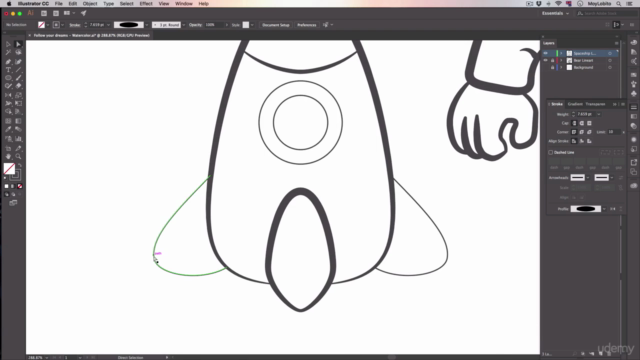Open the Profile dropdown in Stroke panel
Image resolution: width=640 pixels, height=360 pixels.
604,209
